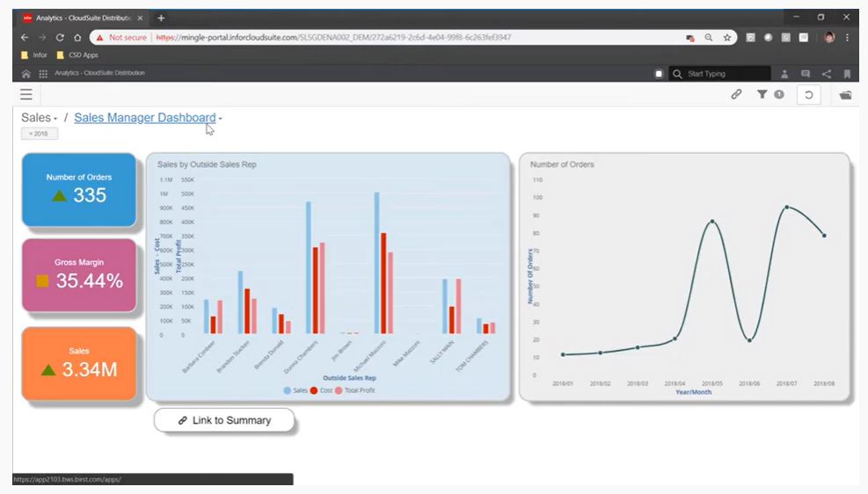The width and height of the screenshot is (868, 494).
Task: Click the share icon in Infor header
Action: (827, 74)
